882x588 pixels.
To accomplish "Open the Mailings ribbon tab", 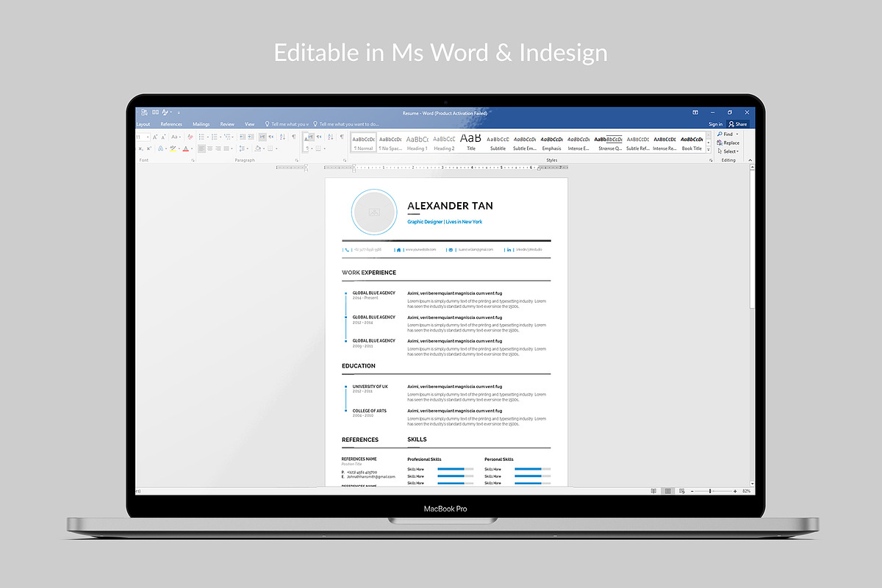I will pos(201,124).
